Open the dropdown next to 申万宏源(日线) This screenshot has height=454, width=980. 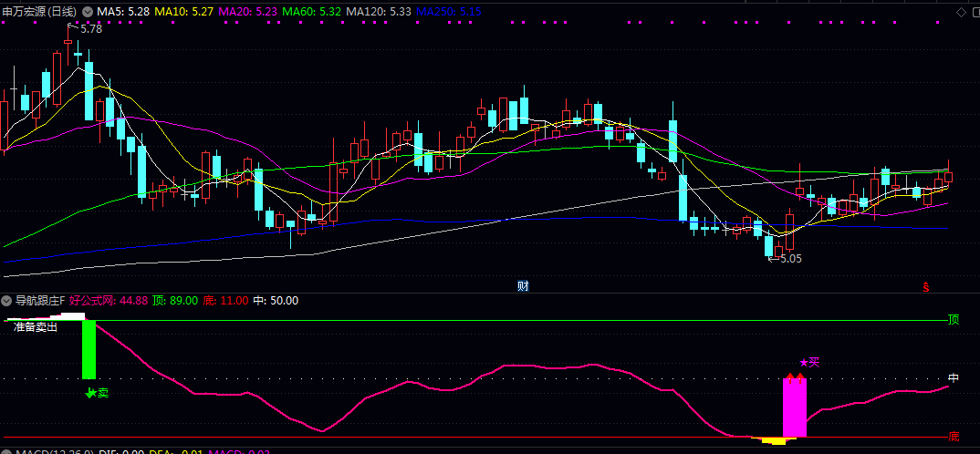click(x=87, y=11)
